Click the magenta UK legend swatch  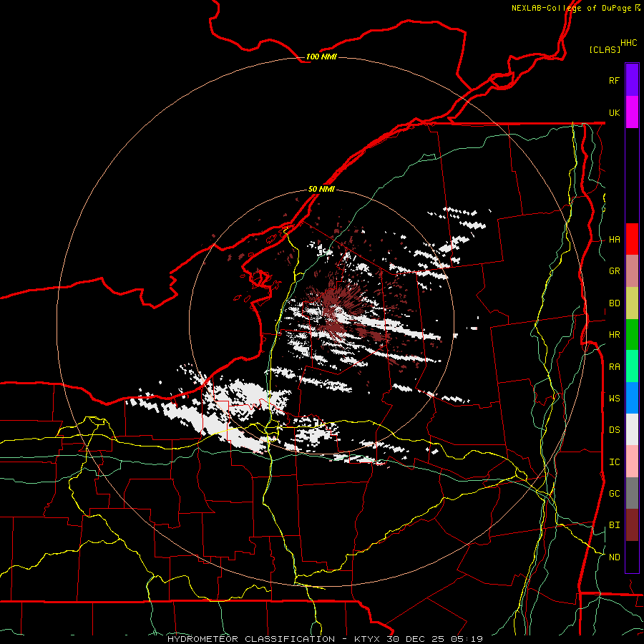[x=632, y=112]
